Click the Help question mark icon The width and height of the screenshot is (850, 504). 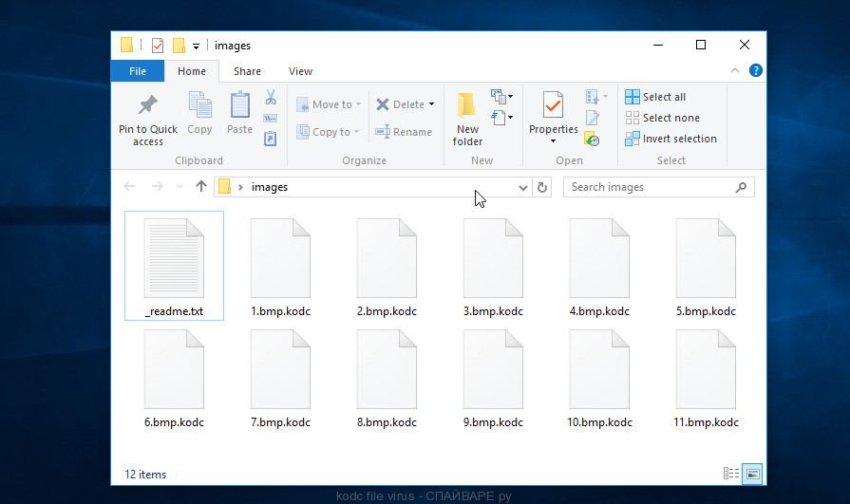pyautogui.click(x=756, y=70)
